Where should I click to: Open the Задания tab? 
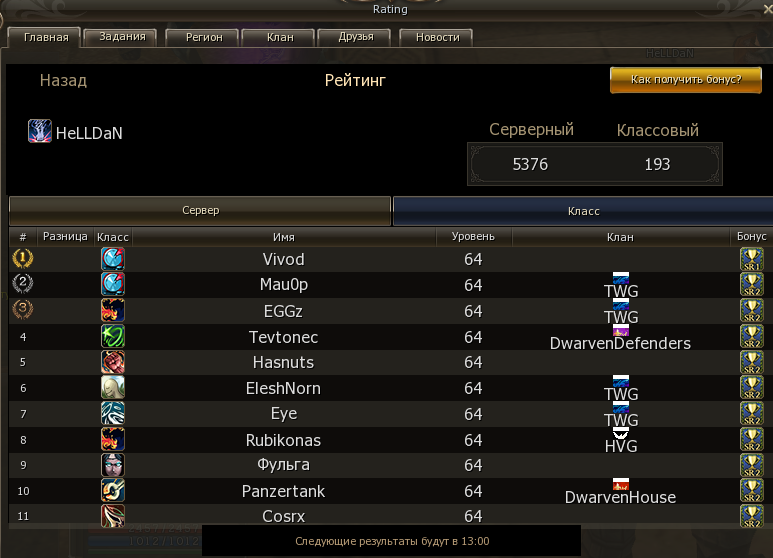click(x=121, y=37)
